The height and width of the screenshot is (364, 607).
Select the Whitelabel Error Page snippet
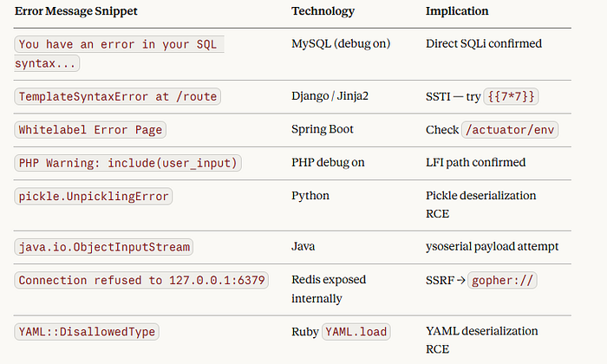90,130
